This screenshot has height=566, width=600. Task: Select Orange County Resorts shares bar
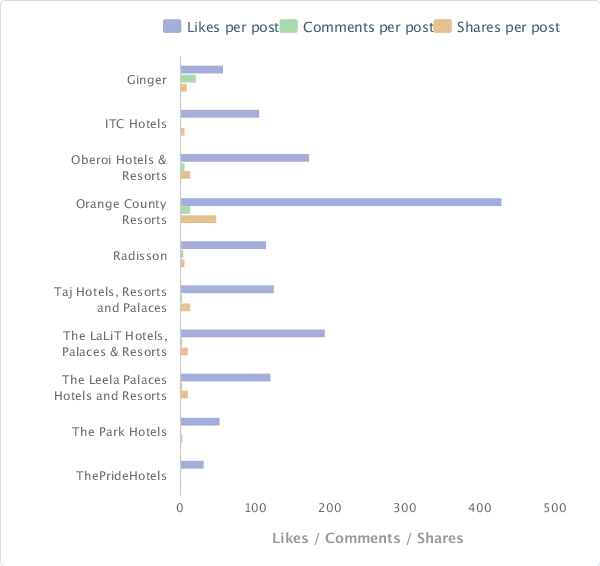point(198,219)
